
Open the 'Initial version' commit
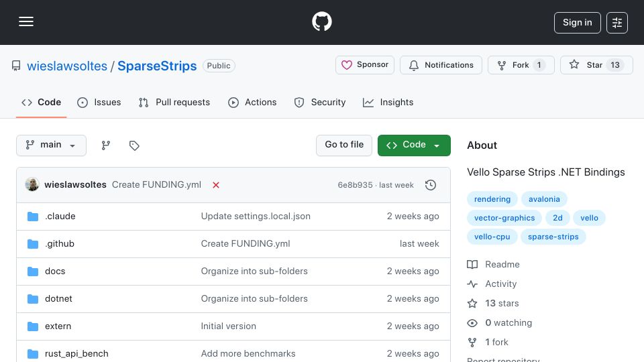[228, 326]
